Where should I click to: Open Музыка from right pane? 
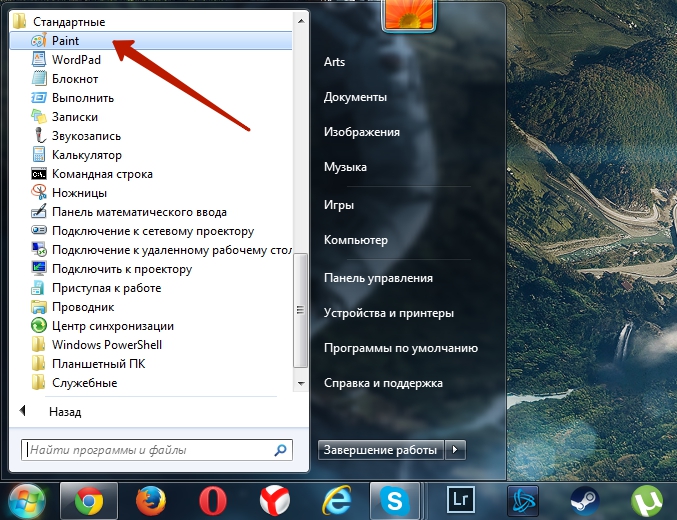coord(345,167)
